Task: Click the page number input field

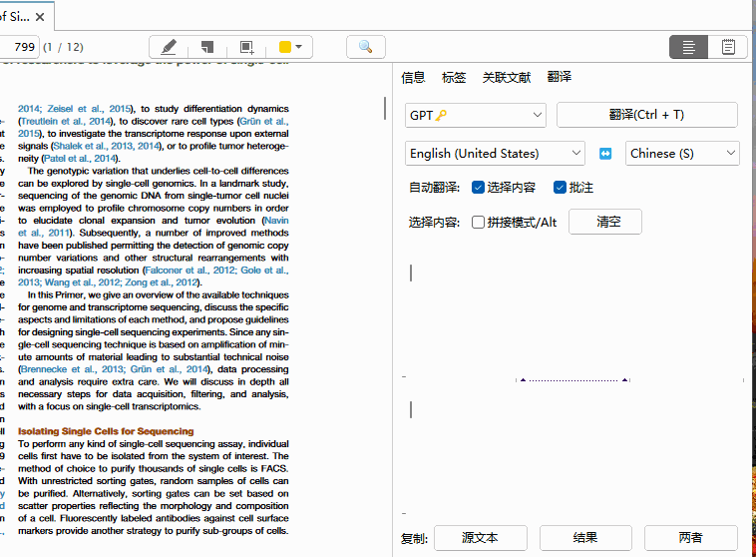Action: point(18,47)
